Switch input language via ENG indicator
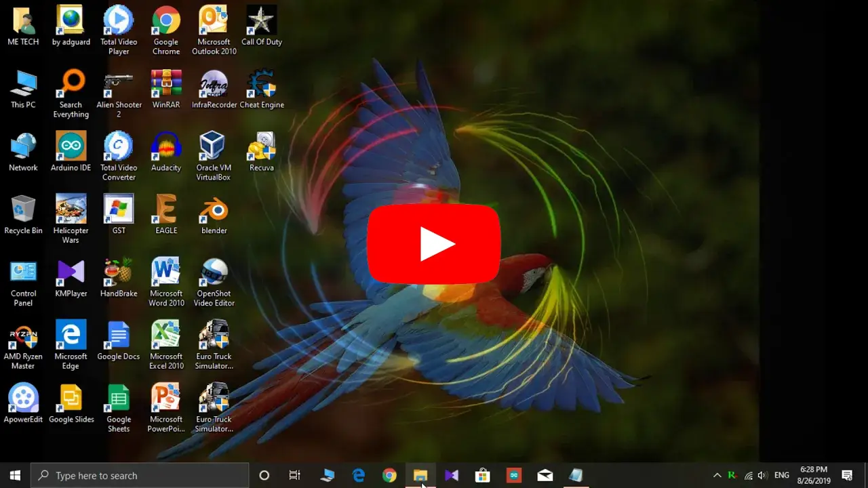Image resolution: width=868 pixels, height=488 pixels. point(782,475)
